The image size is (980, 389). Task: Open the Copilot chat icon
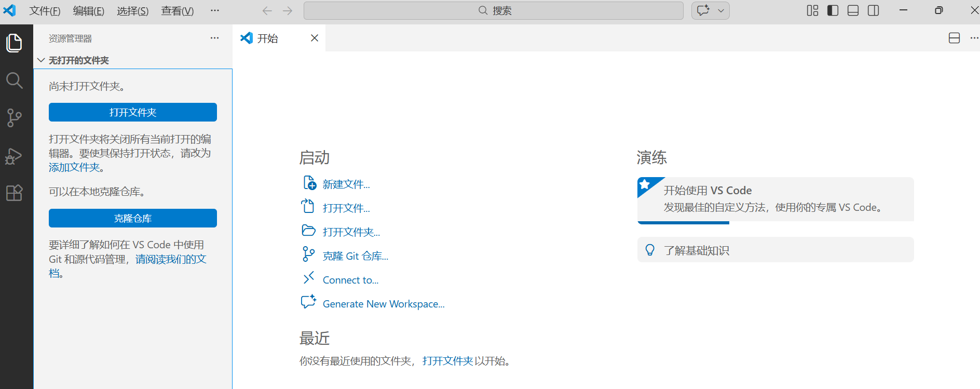pos(703,10)
